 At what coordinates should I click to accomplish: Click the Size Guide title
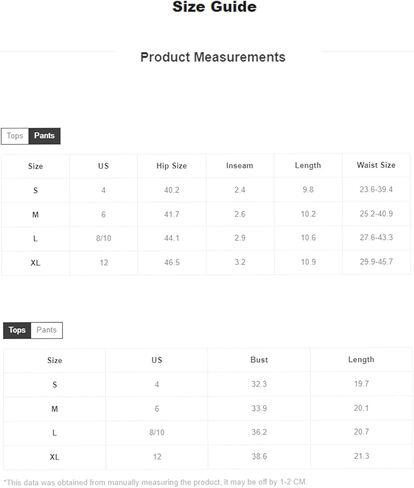pyautogui.click(x=214, y=7)
